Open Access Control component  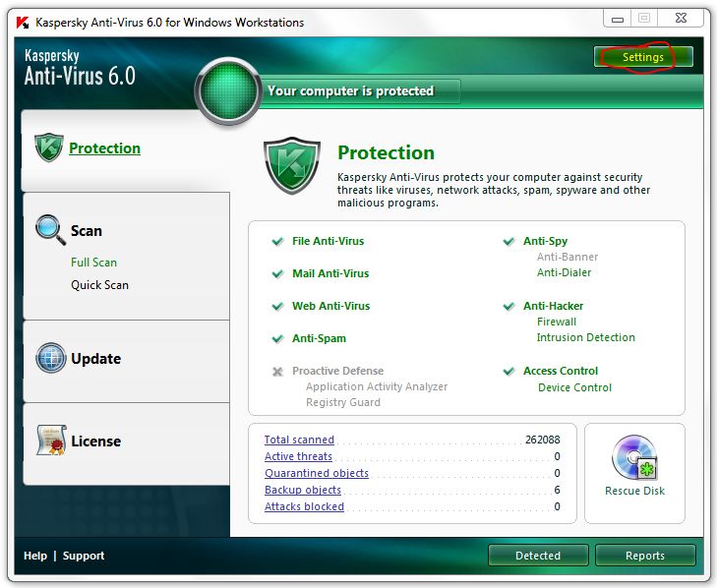pos(561,371)
